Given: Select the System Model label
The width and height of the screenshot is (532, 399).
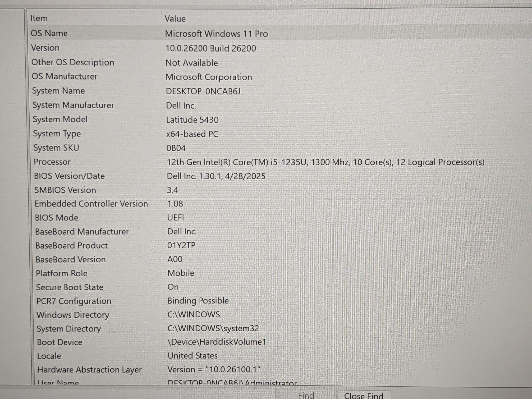Looking at the screenshot, I should click(60, 119).
